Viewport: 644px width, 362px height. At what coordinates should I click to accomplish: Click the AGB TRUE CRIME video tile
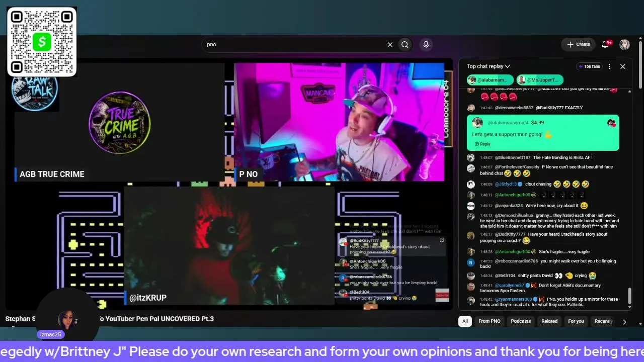click(x=119, y=122)
